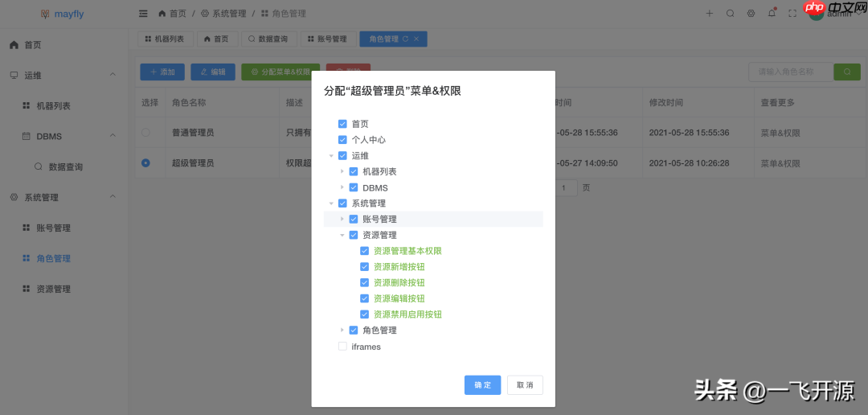Click the 首页 house icon in sidebar
Image resolution: width=868 pixels, height=415 pixels.
point(14,45)
